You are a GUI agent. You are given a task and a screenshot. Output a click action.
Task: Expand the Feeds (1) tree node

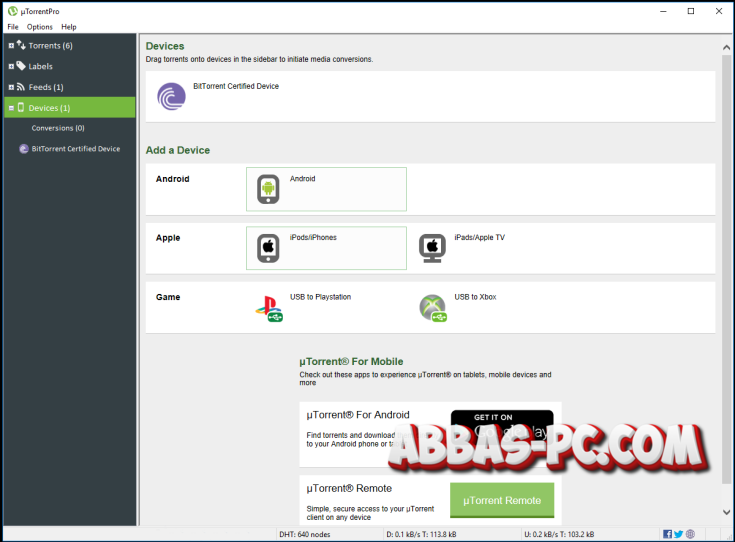(x=11, y=87)
